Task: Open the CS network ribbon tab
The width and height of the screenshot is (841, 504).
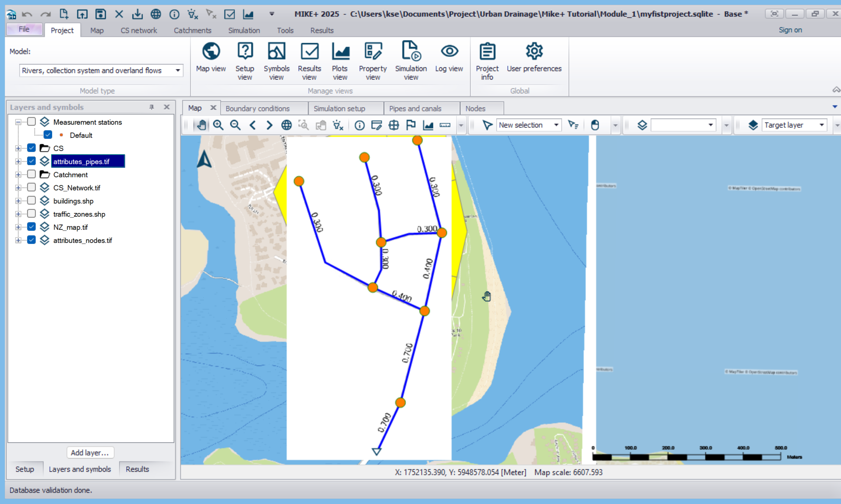Action: click(x=138, y=31)
